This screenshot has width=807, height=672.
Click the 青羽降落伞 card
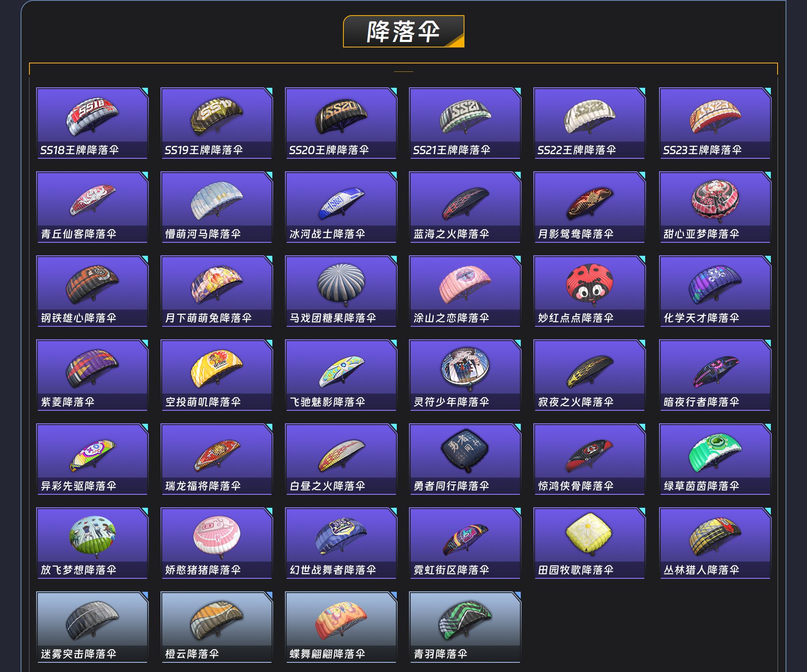tap(465, 627)
